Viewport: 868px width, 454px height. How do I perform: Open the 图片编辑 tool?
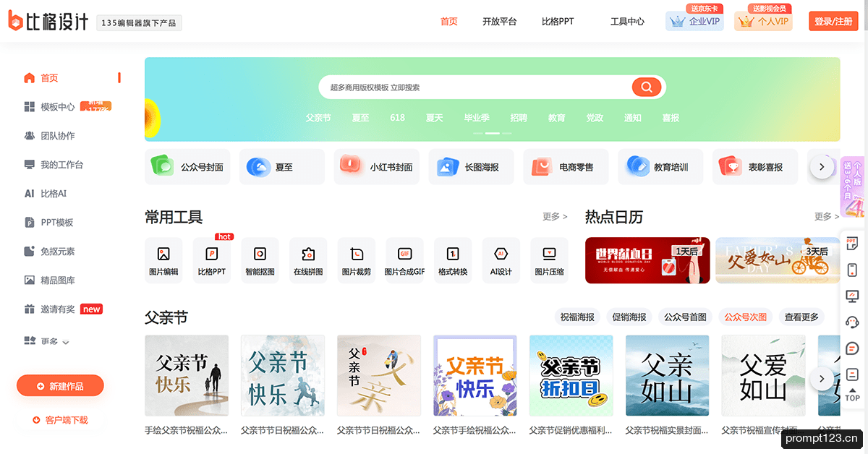point(163,260)
